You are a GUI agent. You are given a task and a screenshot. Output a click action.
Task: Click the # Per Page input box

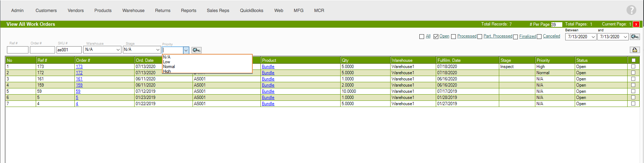pyautogui.click(x=556, y=24)
